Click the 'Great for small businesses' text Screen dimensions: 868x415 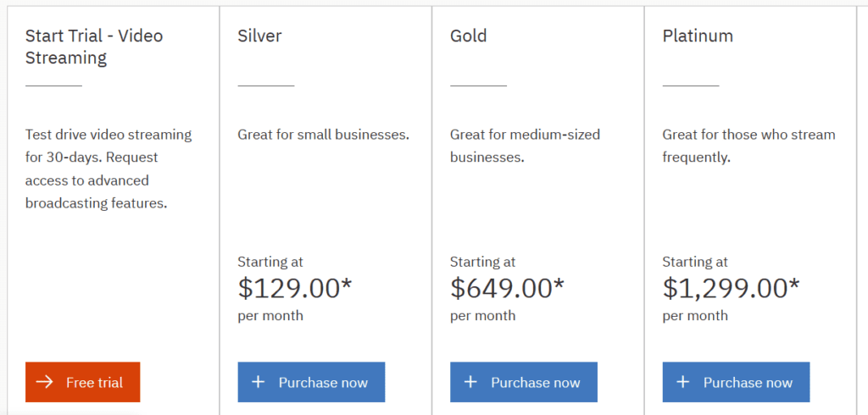coord(323,135)
